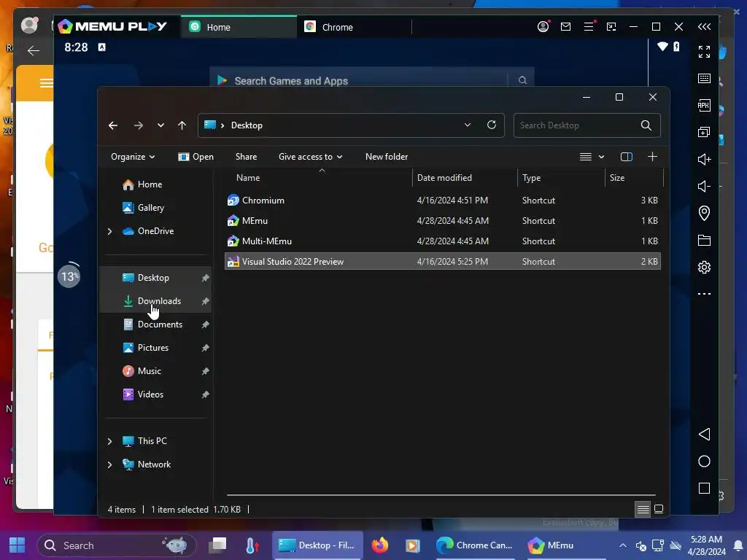The image size is (747, 560).
Task: Open the multi-window operations icon in MEmu sidebar
Action: tap(704, 133)
